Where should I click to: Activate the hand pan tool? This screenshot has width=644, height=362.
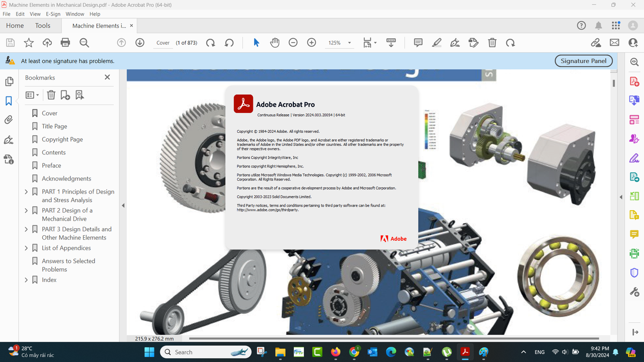[275, 43]
